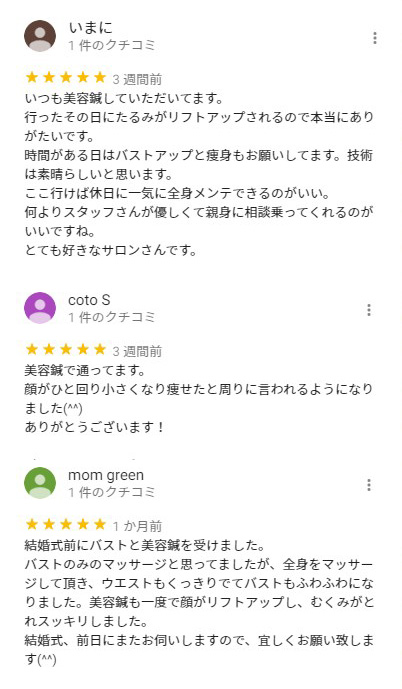Click the five-star rating on いまに's review
Viewport: 402px width, 689px height.
[66, 78]
